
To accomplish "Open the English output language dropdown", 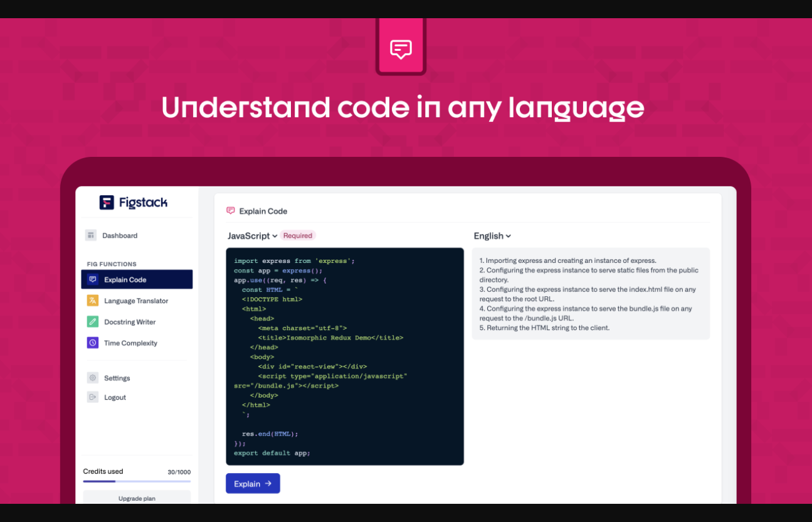I will click(x=492, y=236).
